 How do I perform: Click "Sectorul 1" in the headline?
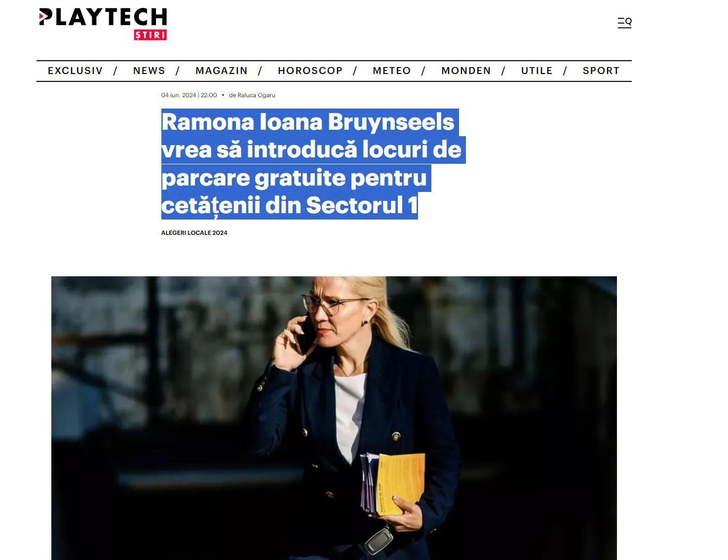pyautogui.click(x=362, y=205)
